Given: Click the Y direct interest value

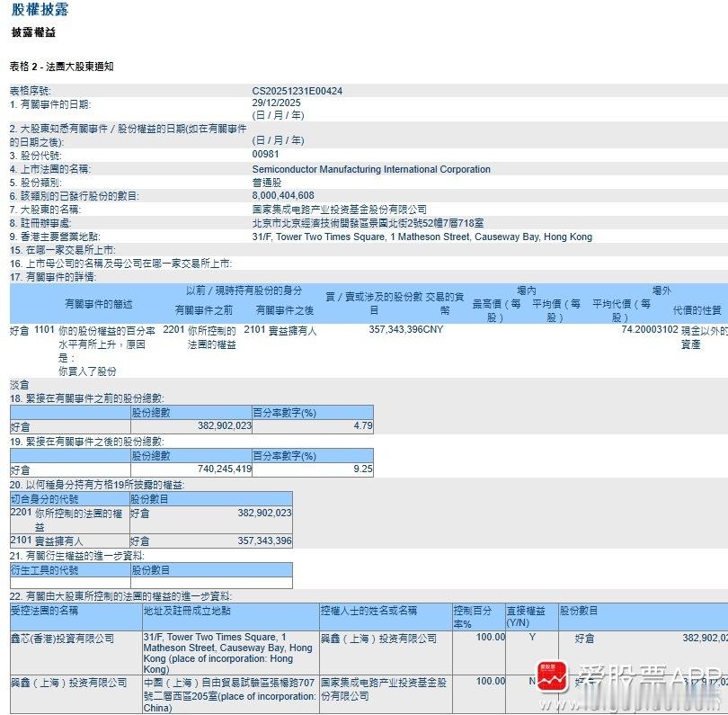Looking at the screenshot, I should click(532, 637).
